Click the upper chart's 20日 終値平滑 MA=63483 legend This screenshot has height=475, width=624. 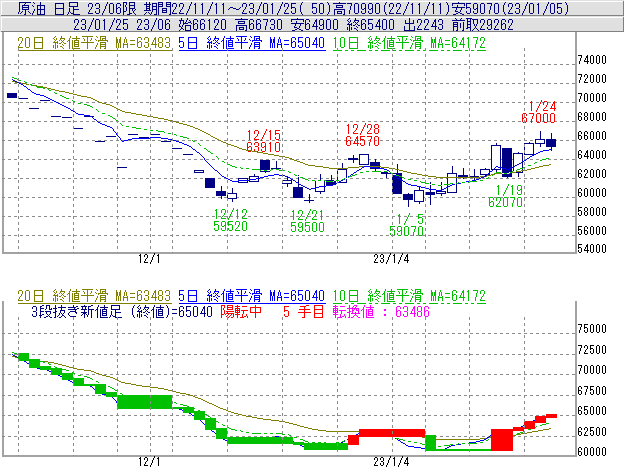(94, 43)
